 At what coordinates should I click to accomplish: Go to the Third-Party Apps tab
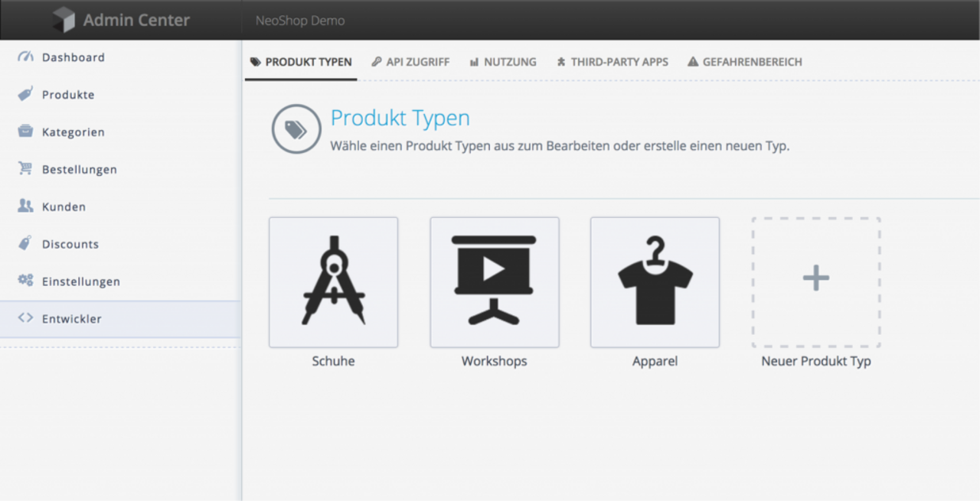612,62
